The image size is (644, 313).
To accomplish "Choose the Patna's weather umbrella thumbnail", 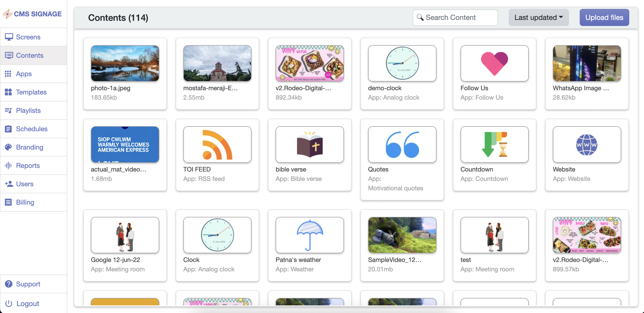I will click(309, 235).
